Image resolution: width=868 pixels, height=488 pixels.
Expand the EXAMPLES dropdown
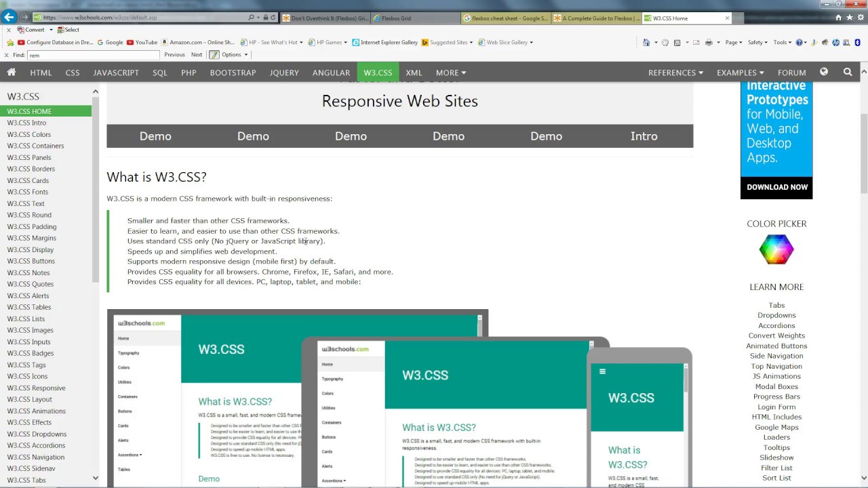tap(741, 73)
